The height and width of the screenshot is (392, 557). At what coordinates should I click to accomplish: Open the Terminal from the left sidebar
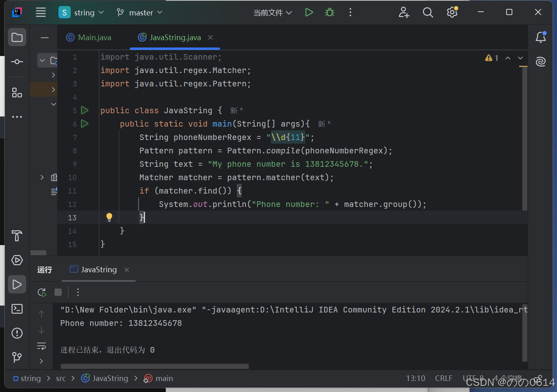pyautogui.click(x=17, y=309)
